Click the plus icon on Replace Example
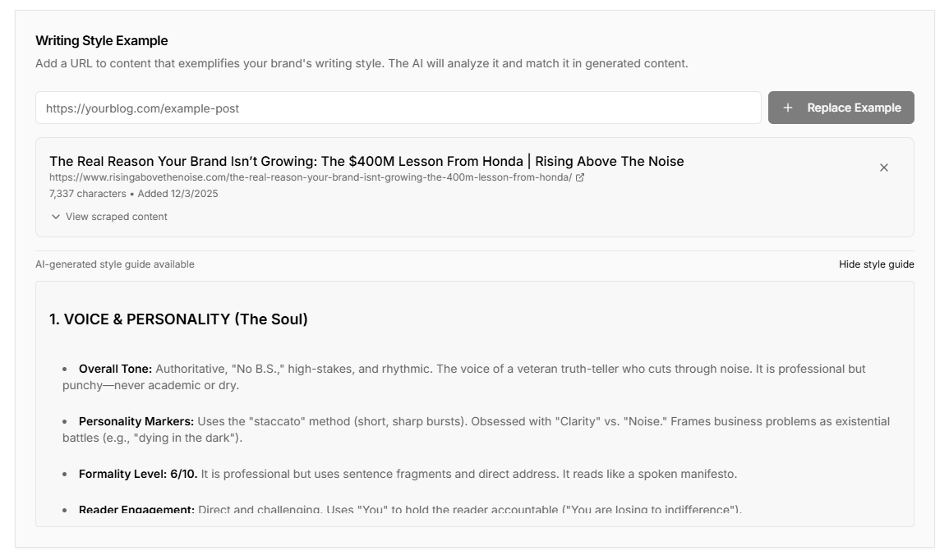949x560 pixels. pos(788,108)
